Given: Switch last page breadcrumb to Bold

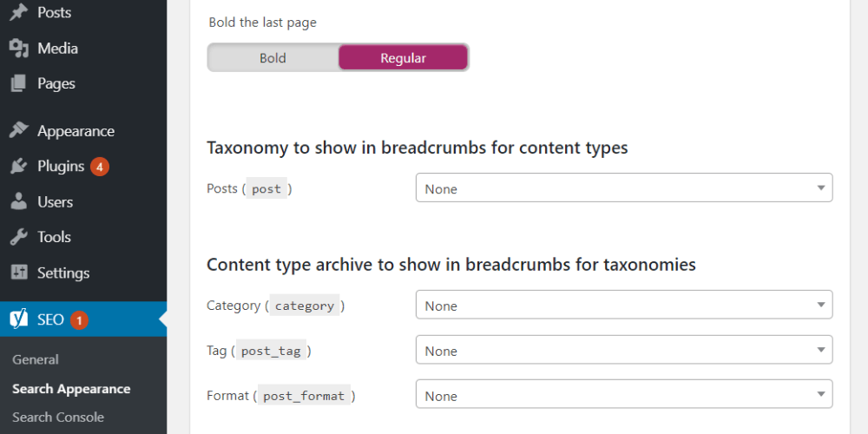Looking at the screenshot, I should (x=273, y=58).
